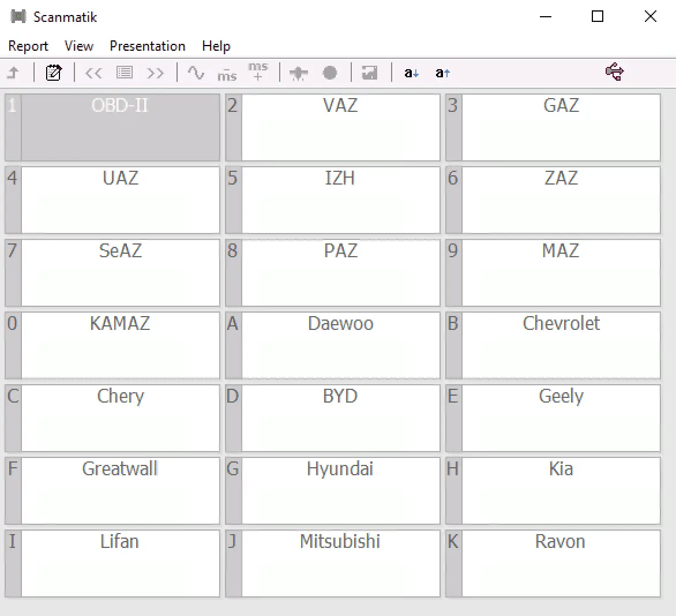The image size is (676, 616).
Task: Click the increase ms interval icon
Action: tap(258, 72)
